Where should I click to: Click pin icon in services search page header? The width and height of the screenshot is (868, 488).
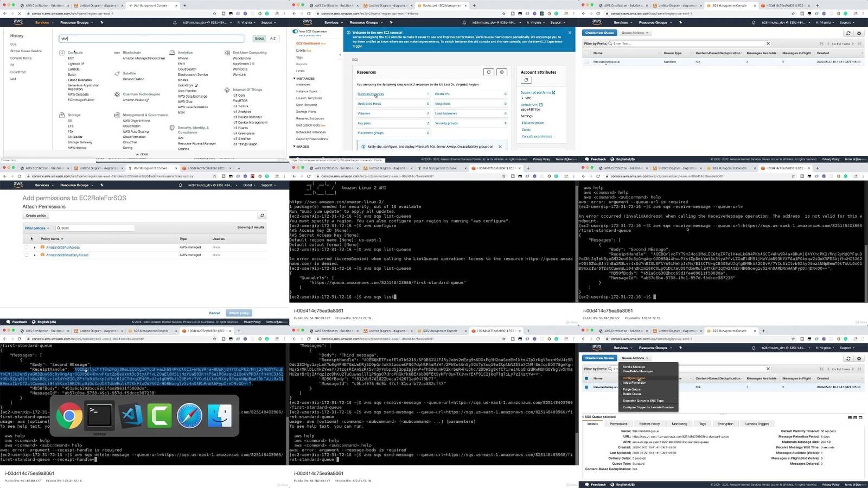(x=101, y=23)
